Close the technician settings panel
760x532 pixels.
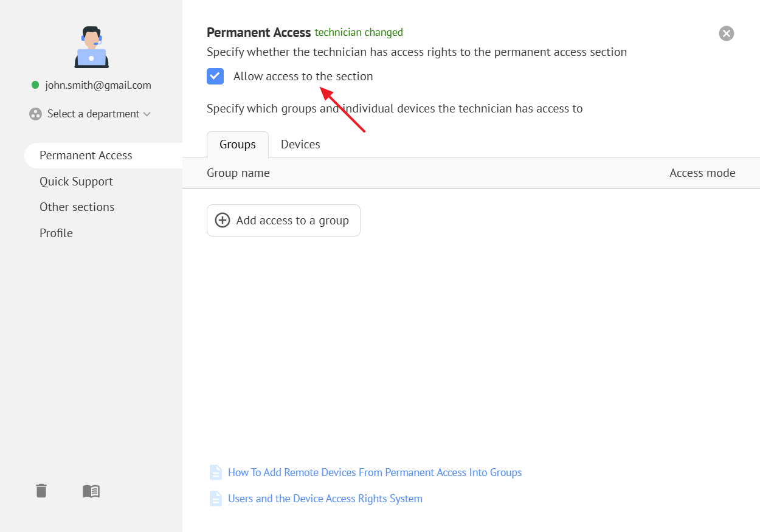(726, 33)
